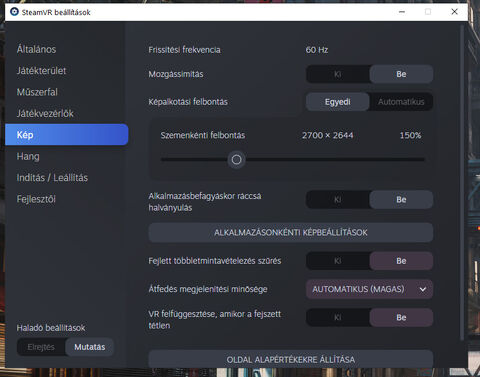Set VR felfüggesztése tétlen fejszett to Be
The image size is (480, 377).
(x=401, y=317)
